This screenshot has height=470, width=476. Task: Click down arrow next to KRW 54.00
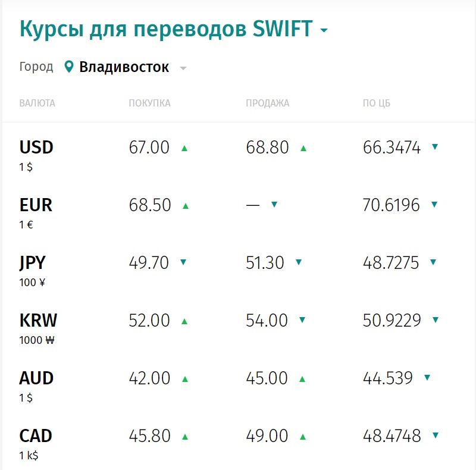click(x=302, y=320)
